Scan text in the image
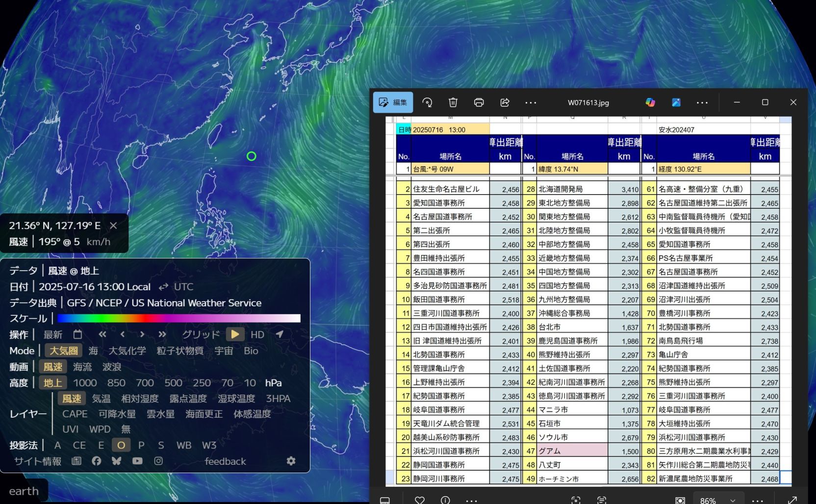The image size is (816, 504). 602,500
